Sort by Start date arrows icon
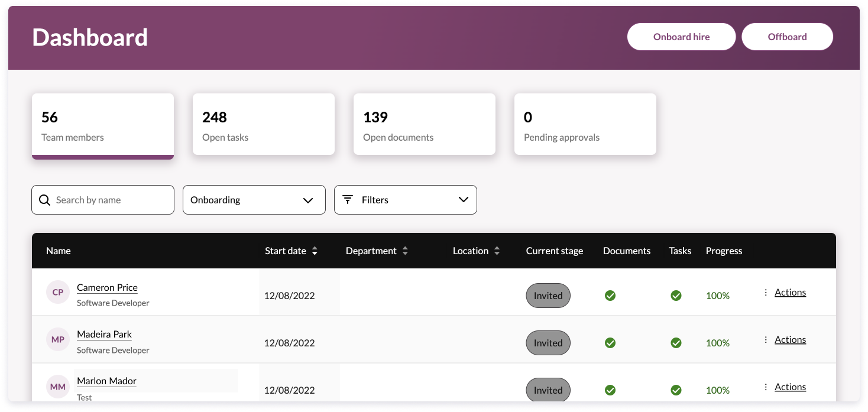 pyautogui.click(x=315, y=251)
